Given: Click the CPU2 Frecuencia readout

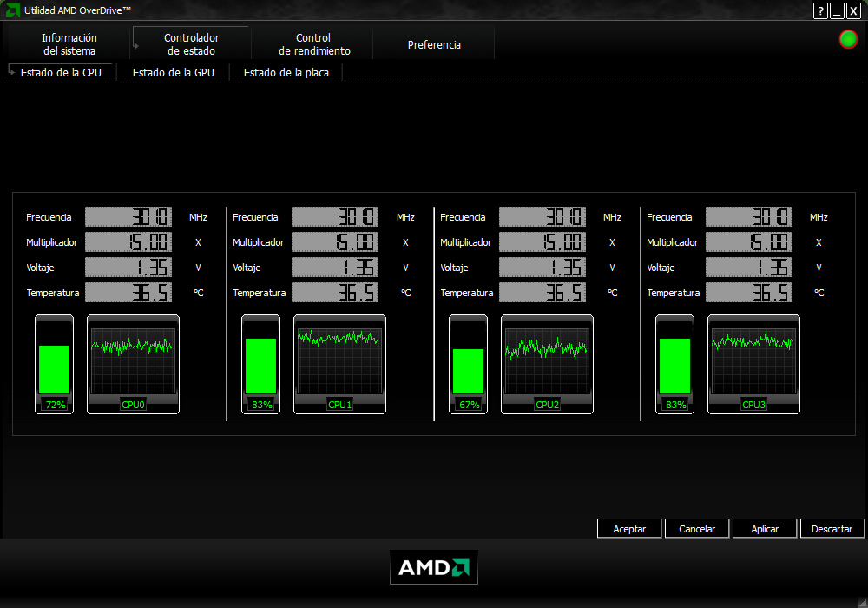Looking at the screenshot, I should pos(542,217).
